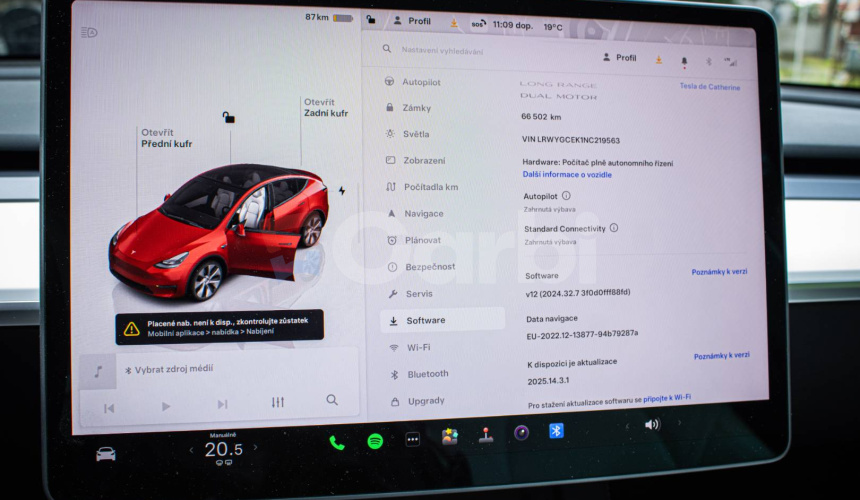Viewport: 860px width, 500px height.
Task: Open the notifications bell icon
Action: pos(684,61)
